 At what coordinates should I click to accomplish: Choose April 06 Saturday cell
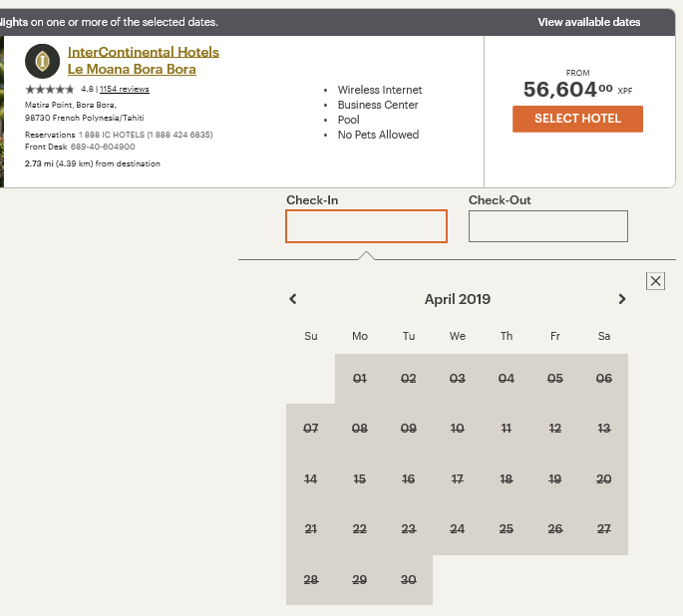tap(604, 379)
